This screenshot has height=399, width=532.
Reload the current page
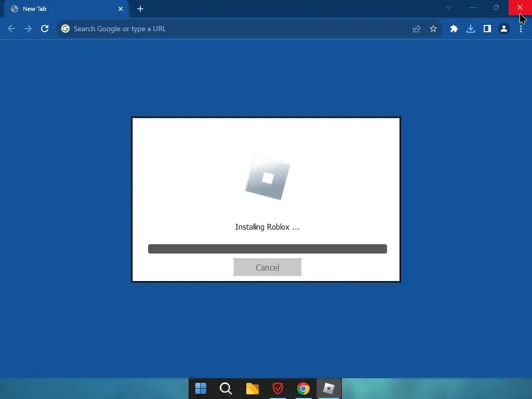(x=45, y=29)
